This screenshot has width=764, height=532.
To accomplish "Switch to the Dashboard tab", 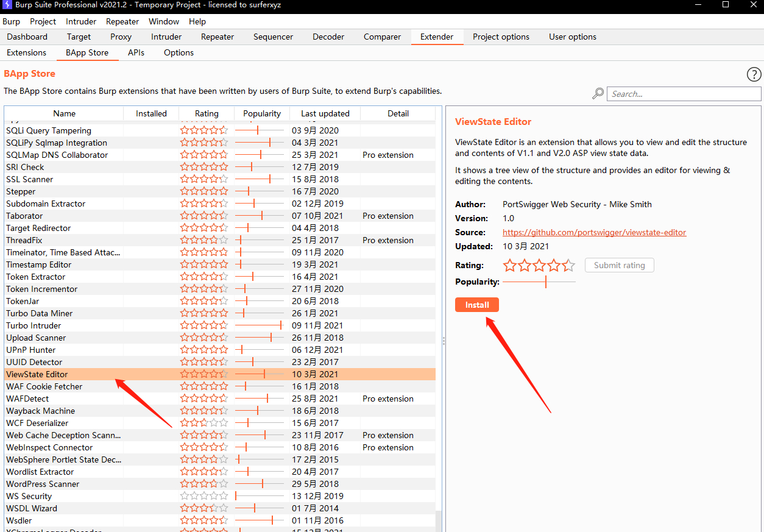I will (x=27, y=37).
